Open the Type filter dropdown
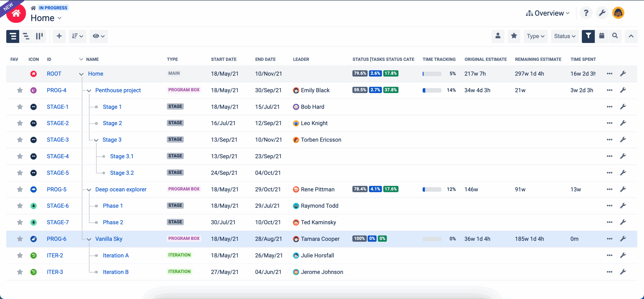Image resolution: width=644 pixels, height=299 pixels. 535,36
